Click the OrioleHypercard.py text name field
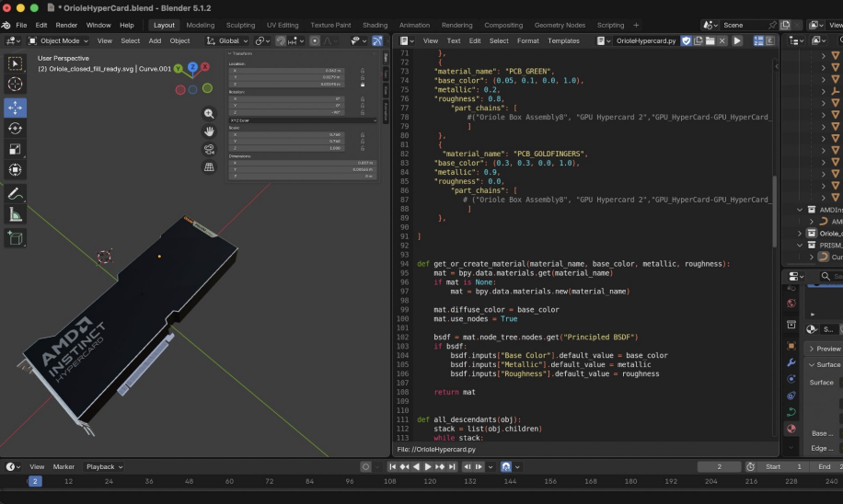Viewport: 843px width, 504px height. 646,40
